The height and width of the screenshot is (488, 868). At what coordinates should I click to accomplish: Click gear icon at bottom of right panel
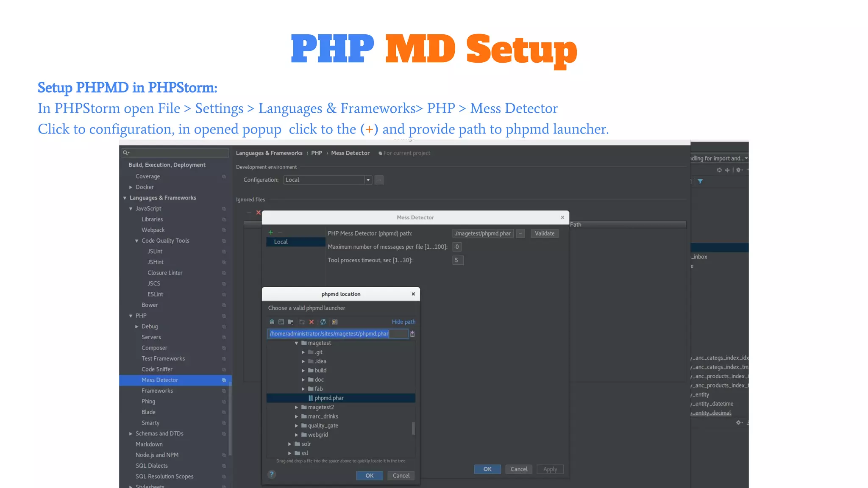(x=739, y=423)
